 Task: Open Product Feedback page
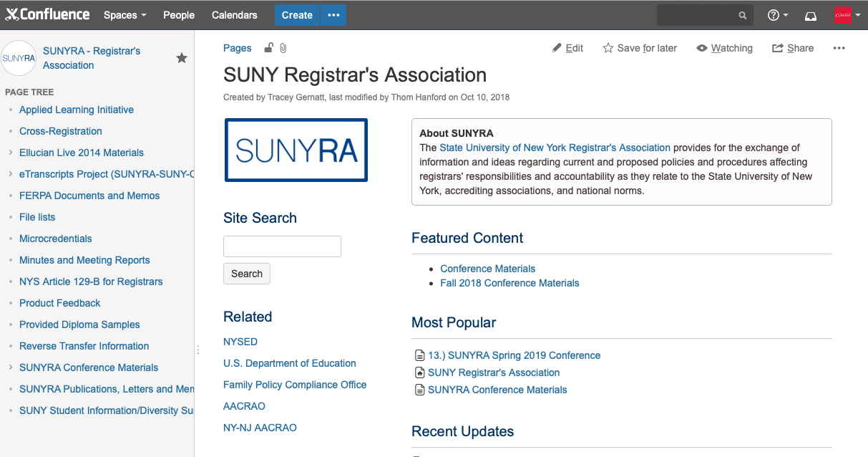(60, 303)
